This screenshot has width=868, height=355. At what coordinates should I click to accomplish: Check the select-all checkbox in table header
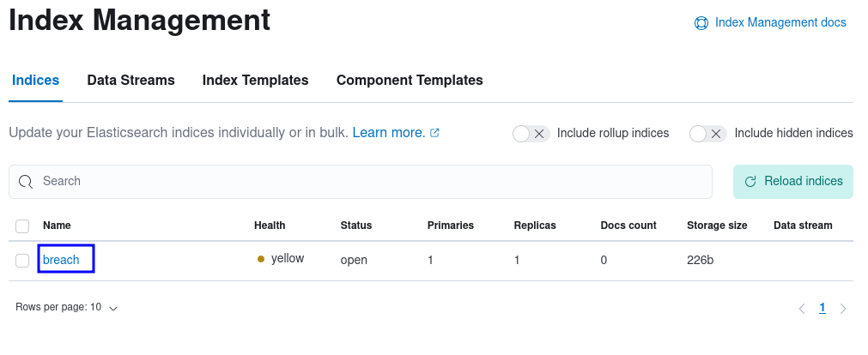pyautogui.click(x=22, y=226)
